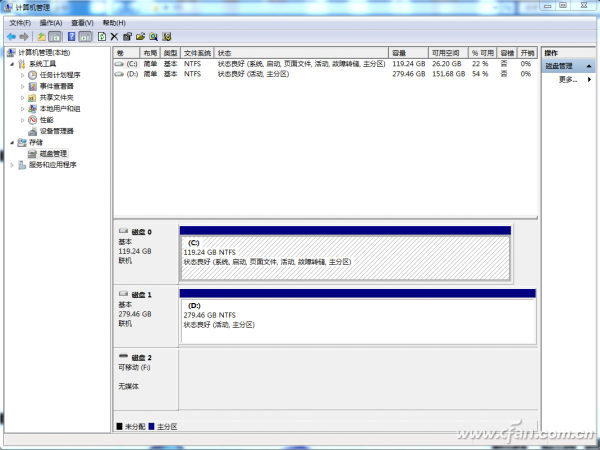The image size is (600, 450).
Task: Select 事件查看器 in the tree
Action: pyautogui.click(x=57, y=86)
